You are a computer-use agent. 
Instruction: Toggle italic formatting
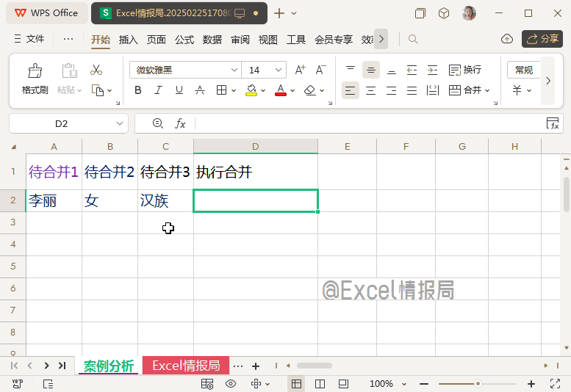(x=158, y=90)
